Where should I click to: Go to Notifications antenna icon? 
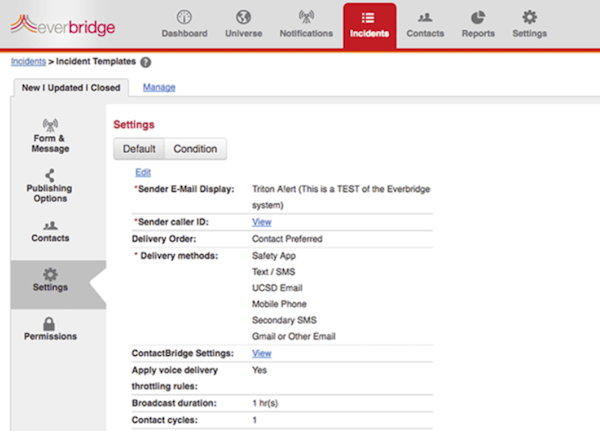[306, 18]
